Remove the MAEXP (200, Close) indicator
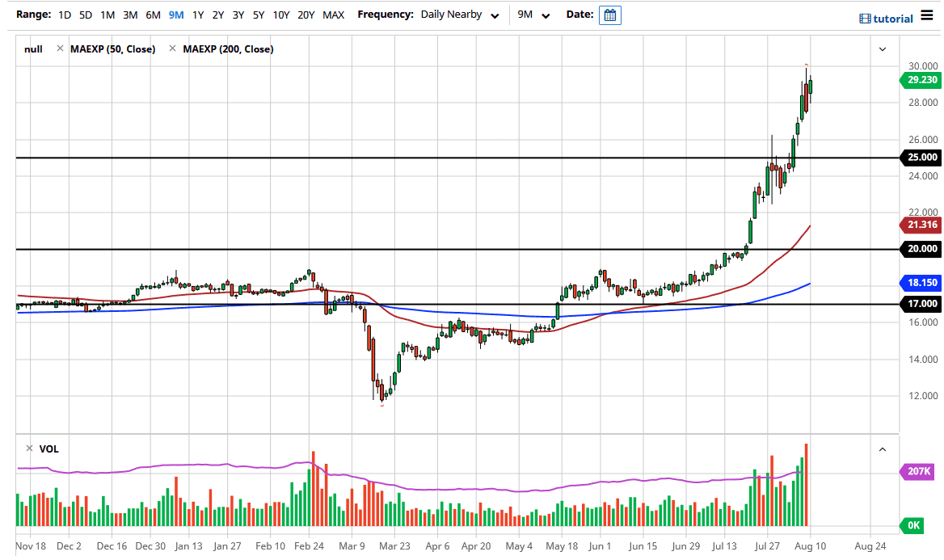The image size is (944, 560). pos(172,49)
